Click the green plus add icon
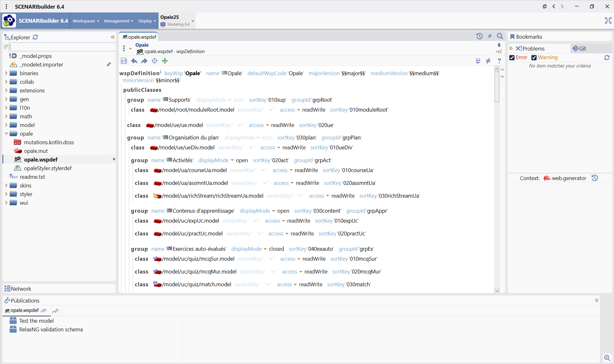The image size is (614, 364). [165, 61]
